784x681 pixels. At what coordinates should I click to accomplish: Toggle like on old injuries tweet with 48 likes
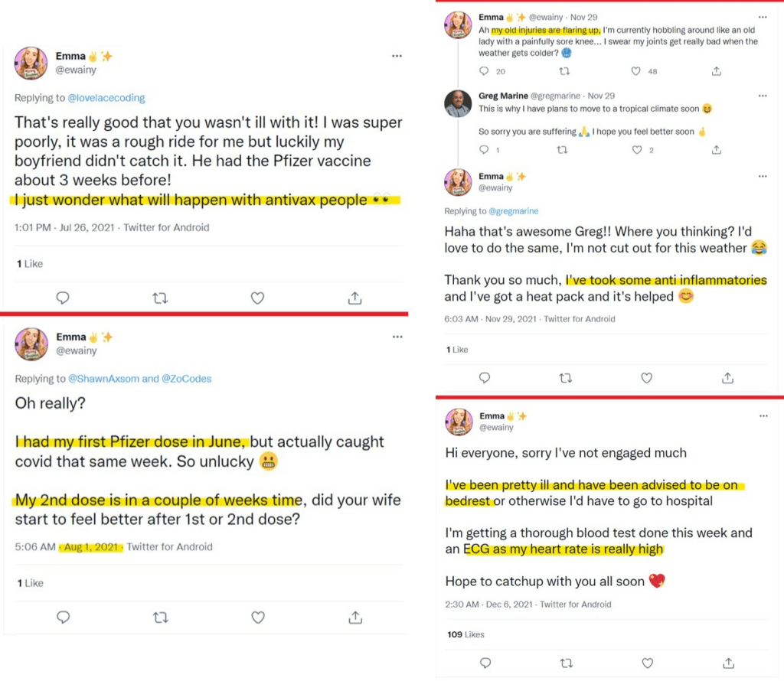pyautogui.click(x=635, y=71)
